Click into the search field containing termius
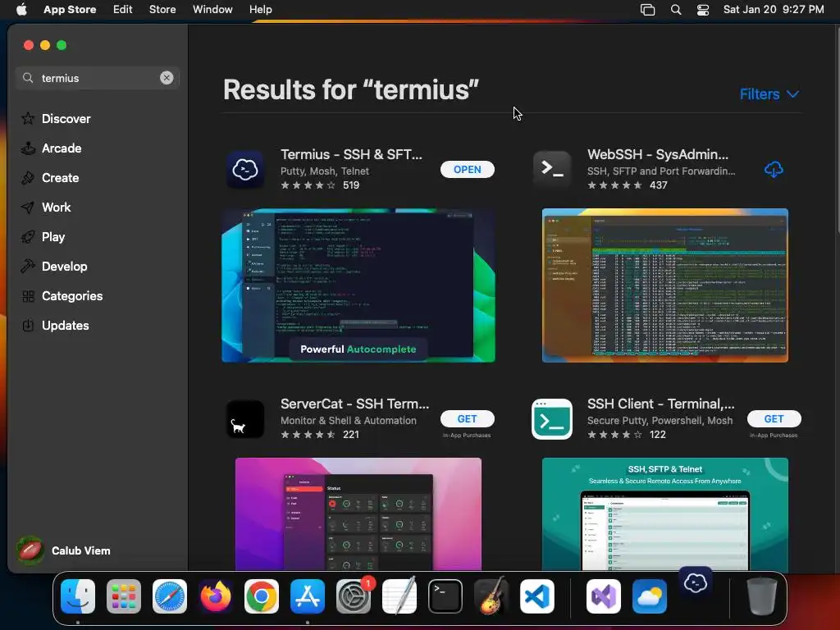Screen dimensions: 840x630 click(98, 78)
